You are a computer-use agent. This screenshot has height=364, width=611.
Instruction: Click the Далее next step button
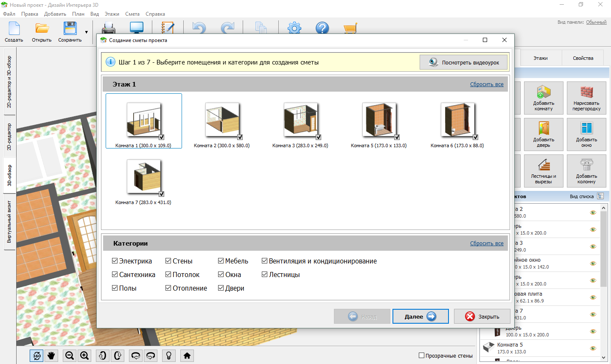(420, 316)
